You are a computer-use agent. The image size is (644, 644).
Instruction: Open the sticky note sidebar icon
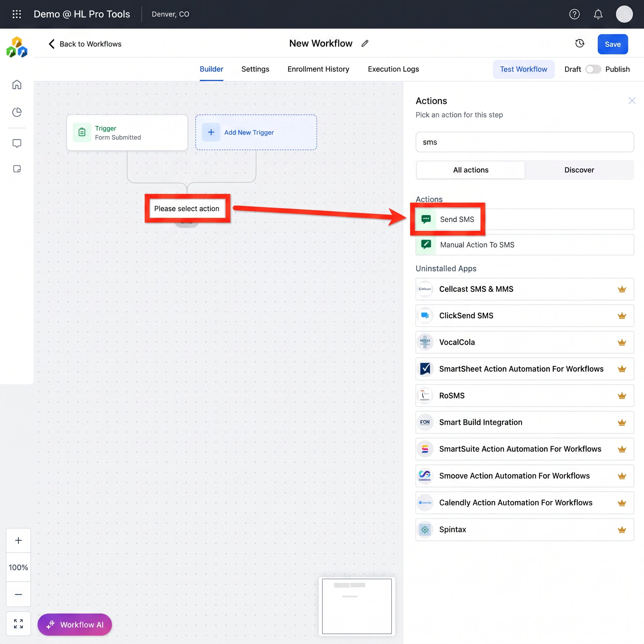click(x=17, y=169)
